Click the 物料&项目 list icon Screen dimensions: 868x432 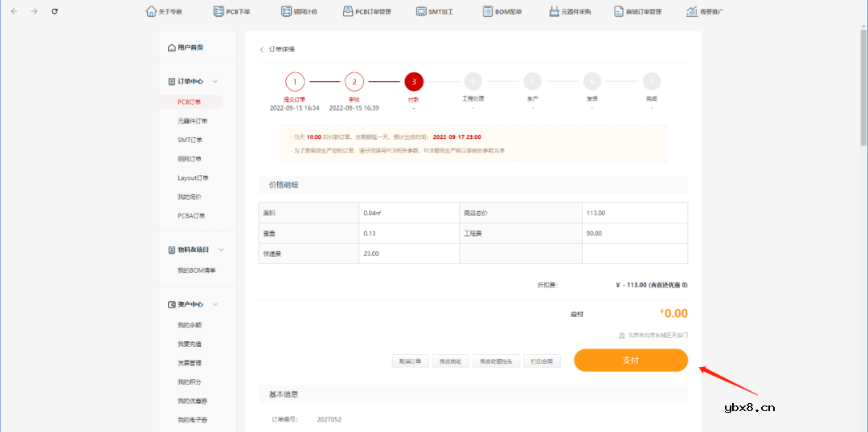[172, 250]
